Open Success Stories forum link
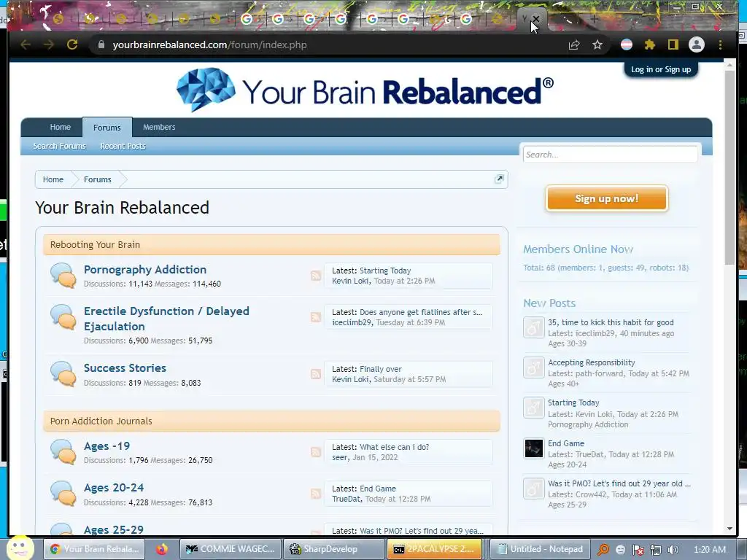The image size is (747, 560). [x=125, y=368]
